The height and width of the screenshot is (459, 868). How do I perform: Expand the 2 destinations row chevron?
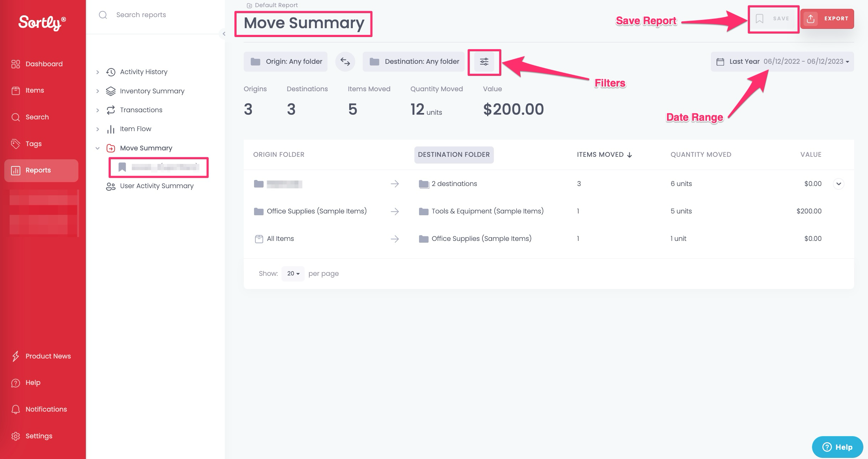[x=838, y=184]
